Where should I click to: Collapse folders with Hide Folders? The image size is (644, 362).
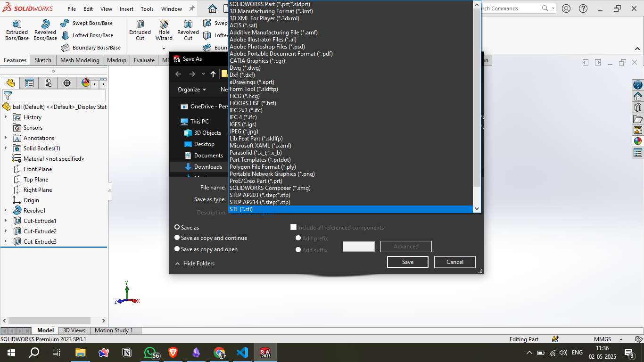click(195, 263)
